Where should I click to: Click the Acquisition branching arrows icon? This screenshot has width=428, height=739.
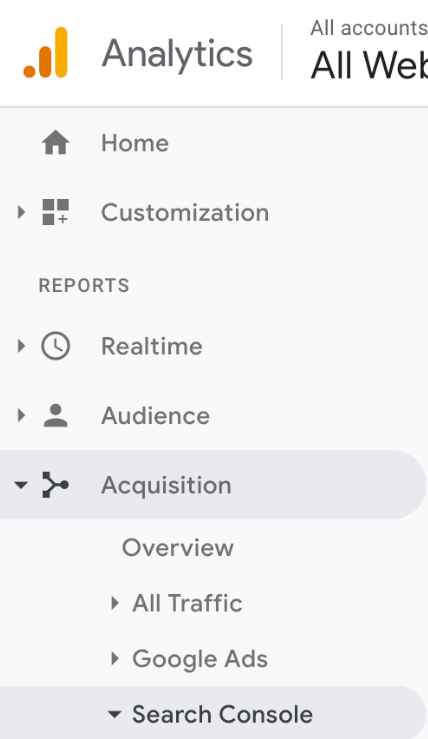[56, 484]
